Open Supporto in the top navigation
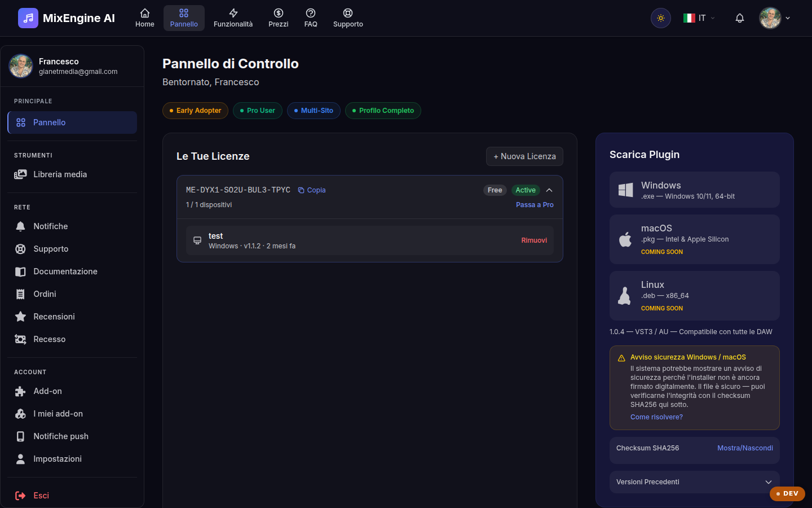 [x=348, y=18]
